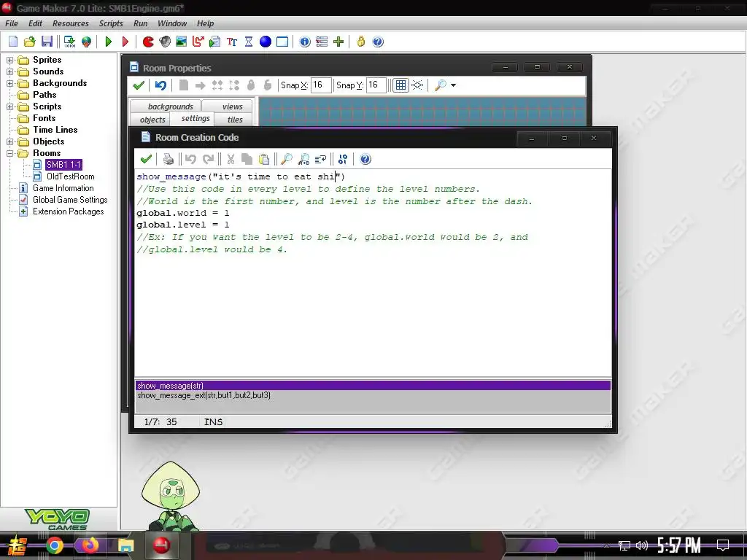747x560 pixels.
Task: Create a path resource
Action: 198,42
